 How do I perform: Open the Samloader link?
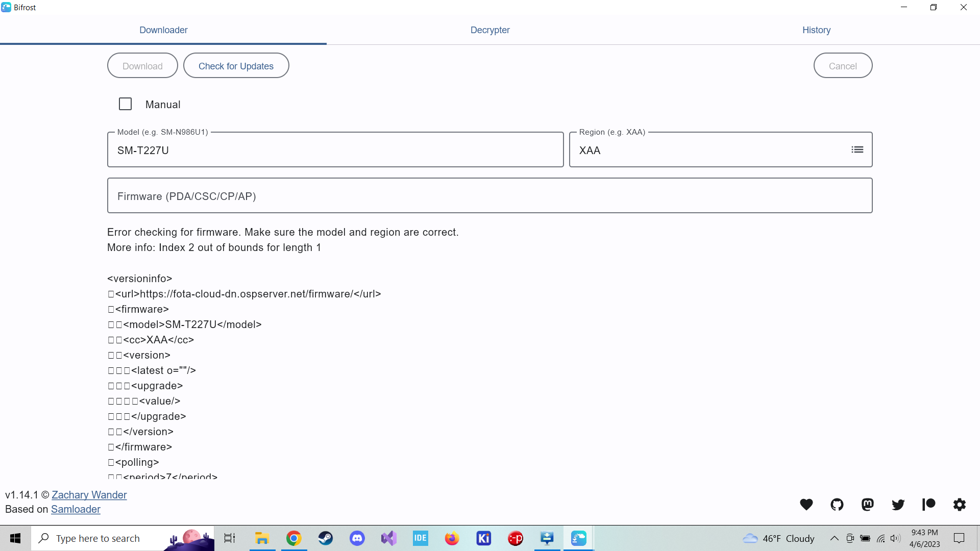[76, 509]
